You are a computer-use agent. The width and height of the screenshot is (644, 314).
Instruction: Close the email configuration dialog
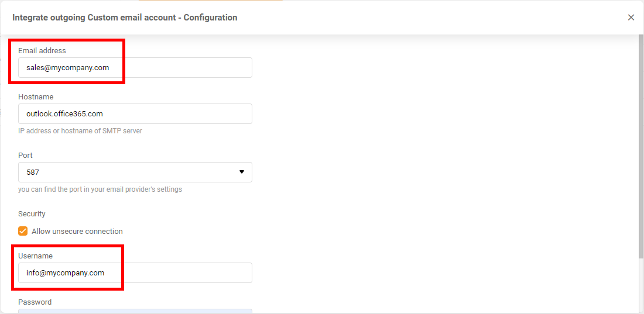pyautogui.click(x=631, y=18)
